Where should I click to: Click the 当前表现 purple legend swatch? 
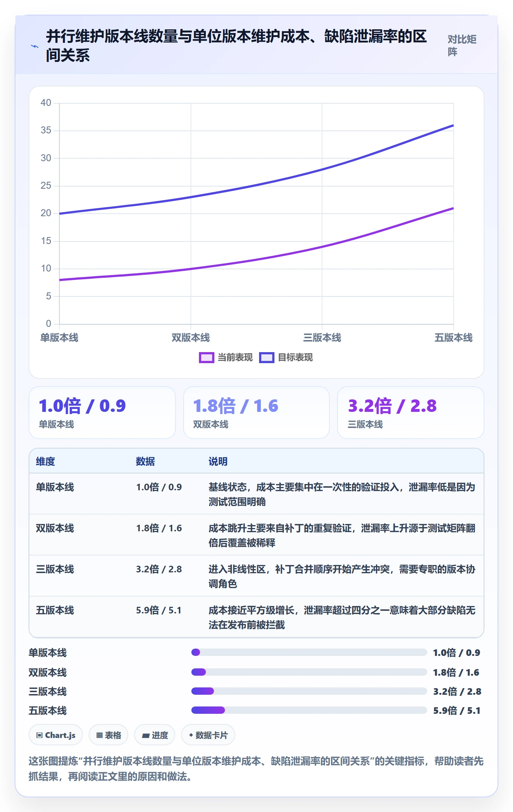click(x=206, y=357)
